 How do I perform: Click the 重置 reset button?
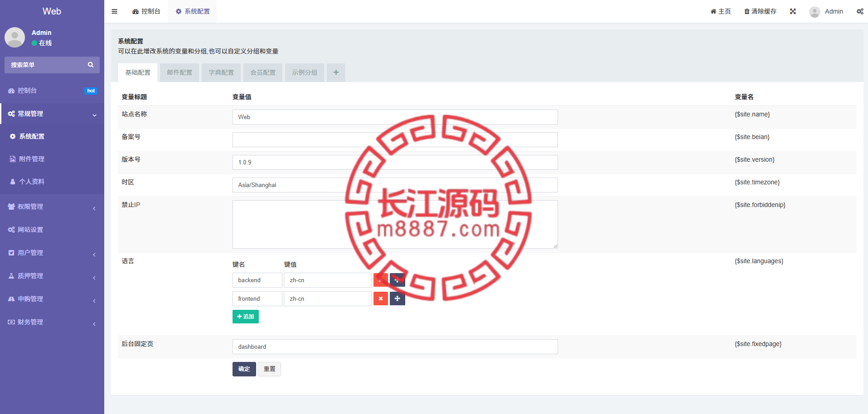pyautogui.click(x=269, y=369)
